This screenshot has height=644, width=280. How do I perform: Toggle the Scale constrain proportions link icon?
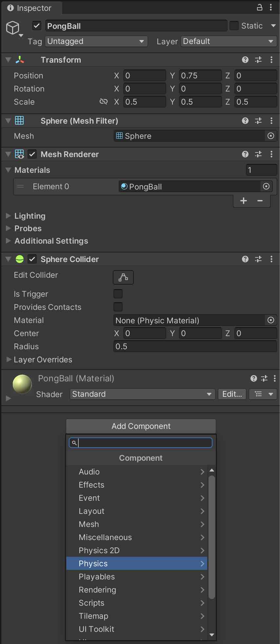tap(103, 102)
